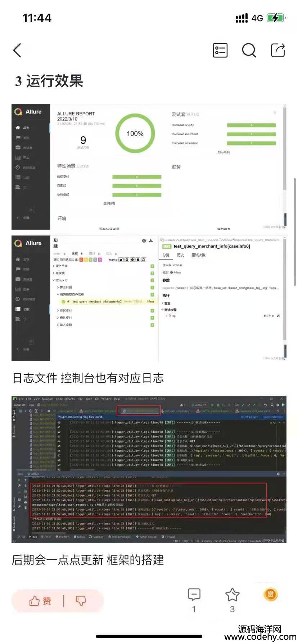Click the testcases.wxpay green bar
The image size is (298, 644).
point(252,125)
